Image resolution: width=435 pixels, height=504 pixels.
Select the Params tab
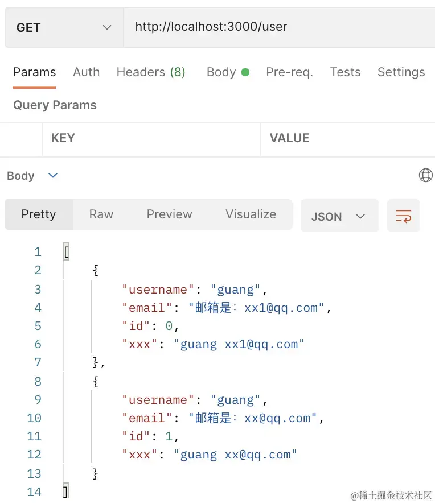tap(34, 72)
